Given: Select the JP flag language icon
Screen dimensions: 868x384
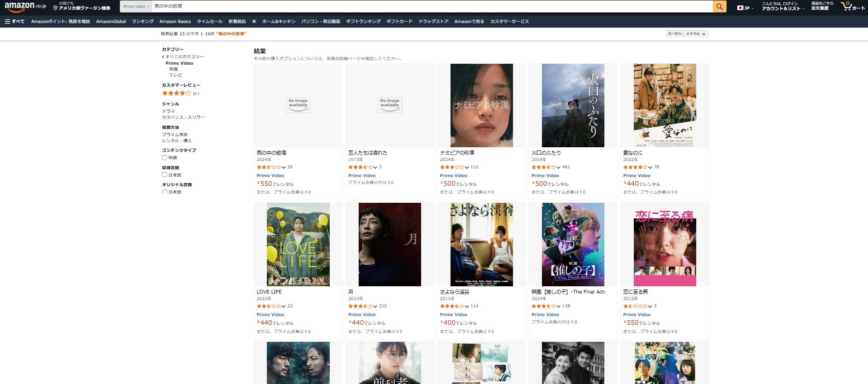Looking at the screenshot, I should click(740, 8).
